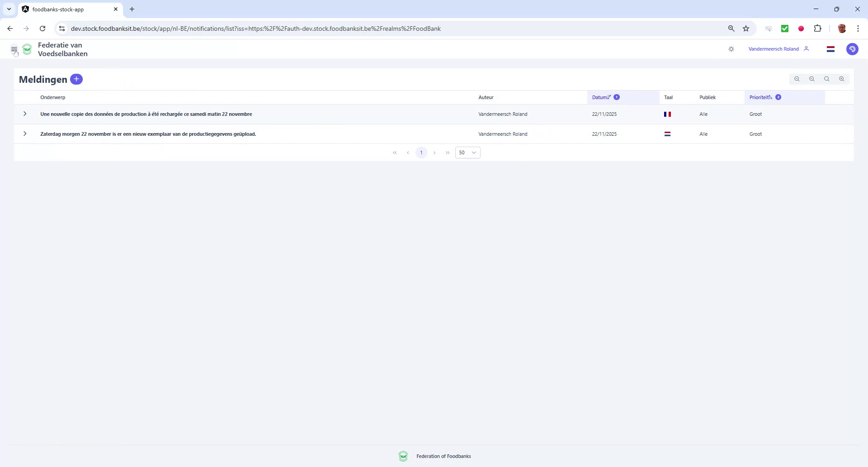Click the search magnifier icon above the table
868x467 pixels.
pyautogui.click(x=826, y=79)
